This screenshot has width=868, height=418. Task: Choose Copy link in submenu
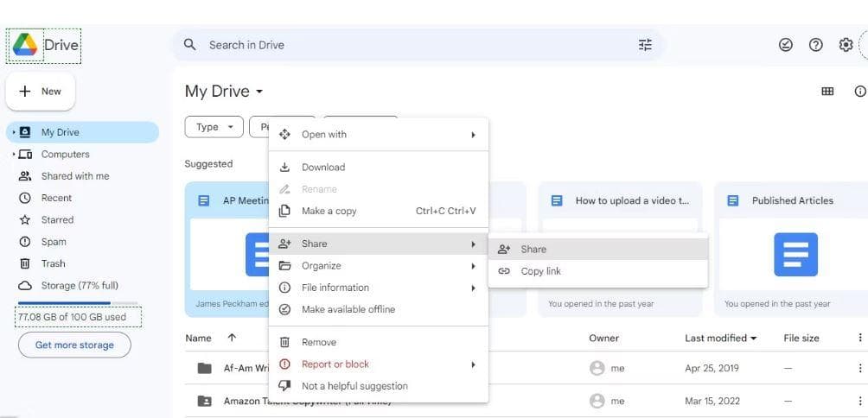point(598,271)
